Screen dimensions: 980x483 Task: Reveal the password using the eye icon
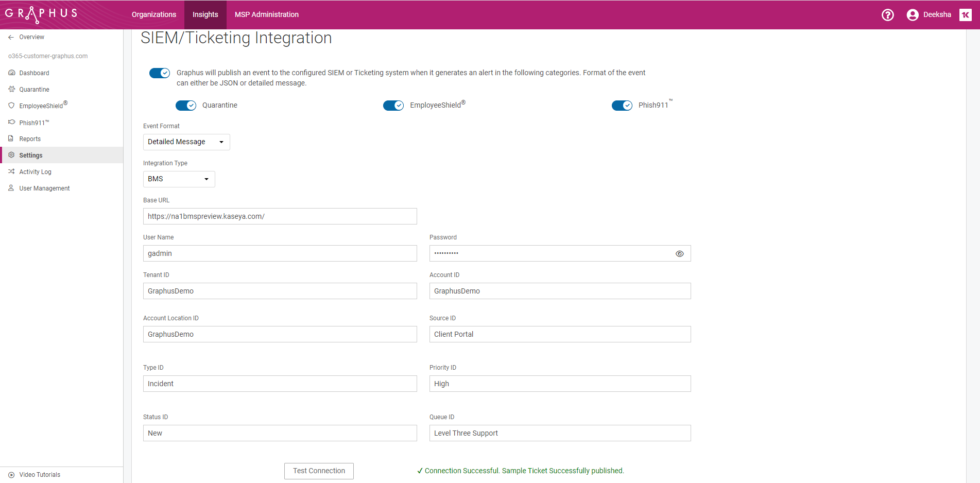[x=679, y=253]
